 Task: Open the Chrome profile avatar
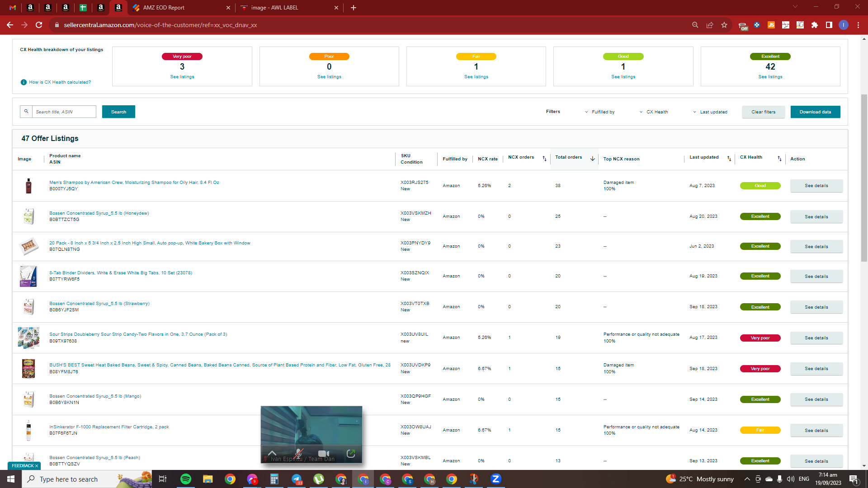click(844, 25)
